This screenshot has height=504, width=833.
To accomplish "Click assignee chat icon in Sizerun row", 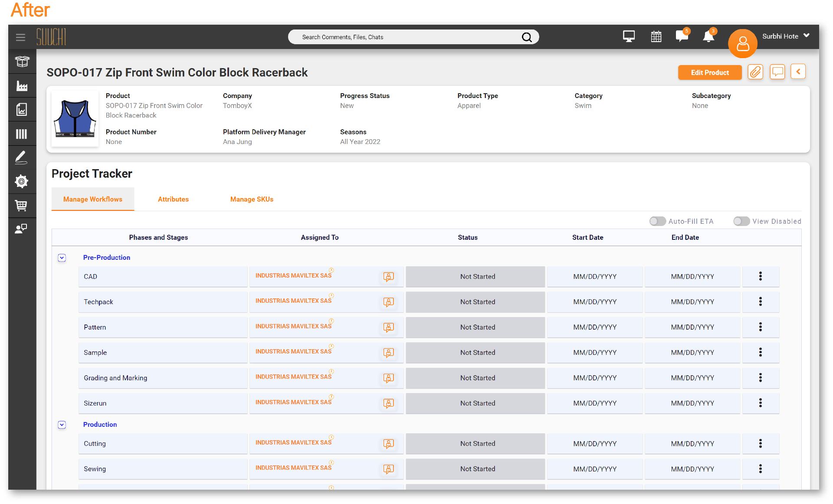I will pyautogui.click(x=389, y=403).
